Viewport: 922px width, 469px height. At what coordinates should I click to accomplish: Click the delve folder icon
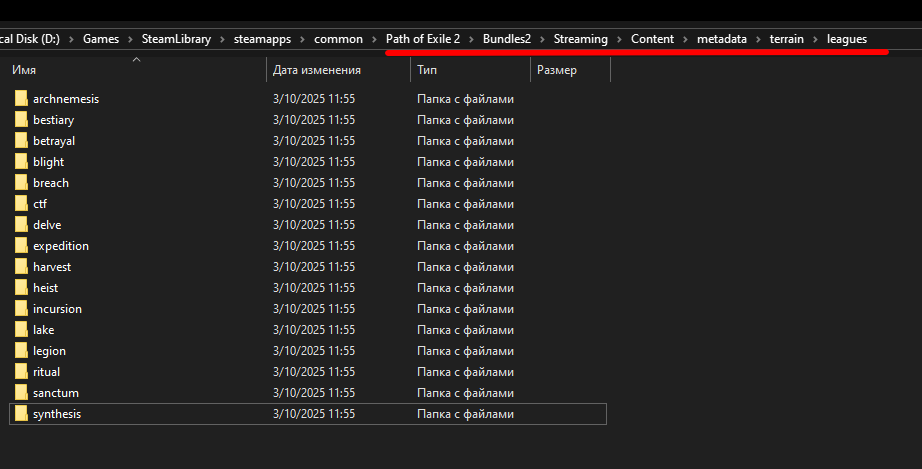21,225
